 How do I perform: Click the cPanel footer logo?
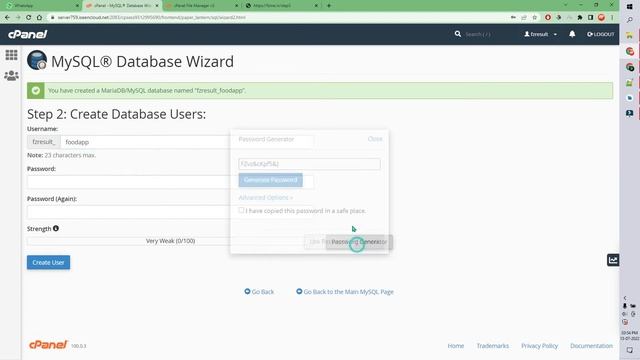[48, 345]
